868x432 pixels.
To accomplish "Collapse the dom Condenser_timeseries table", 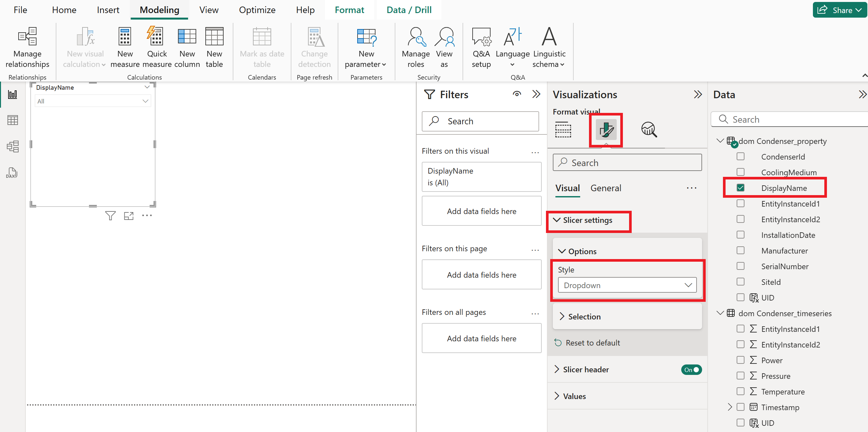I will 720,313.
